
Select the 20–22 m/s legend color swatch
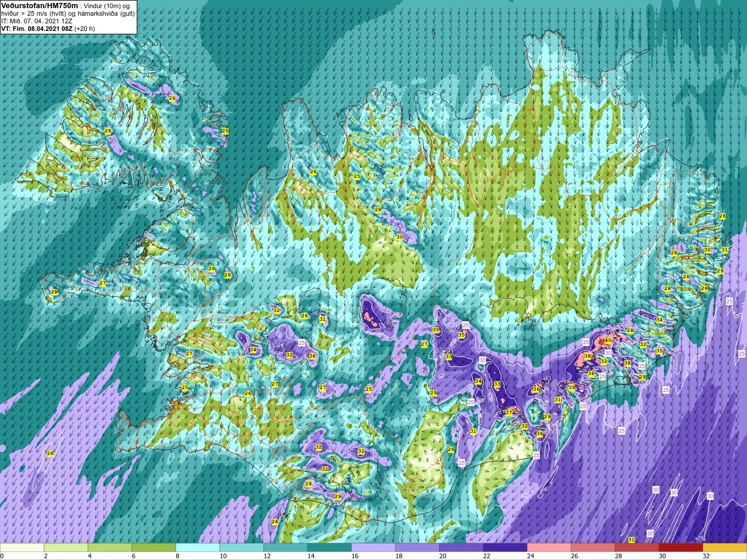[x=462, y=548]
